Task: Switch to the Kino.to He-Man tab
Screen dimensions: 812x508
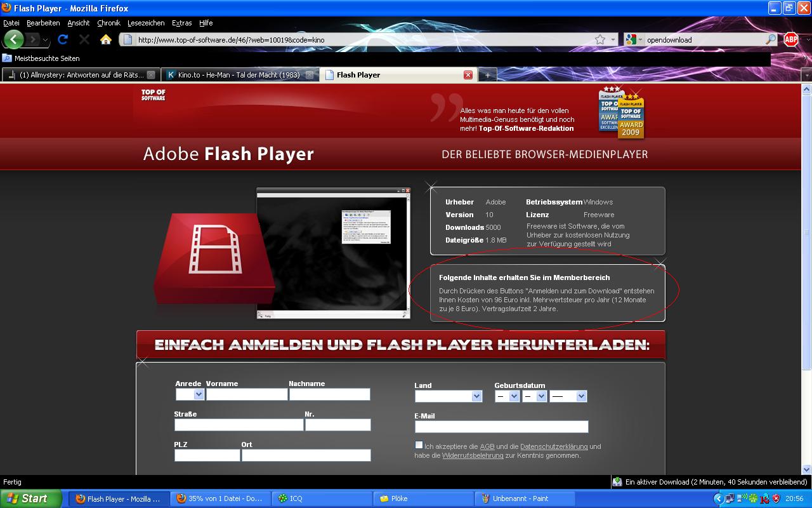Action: [239, 75]
